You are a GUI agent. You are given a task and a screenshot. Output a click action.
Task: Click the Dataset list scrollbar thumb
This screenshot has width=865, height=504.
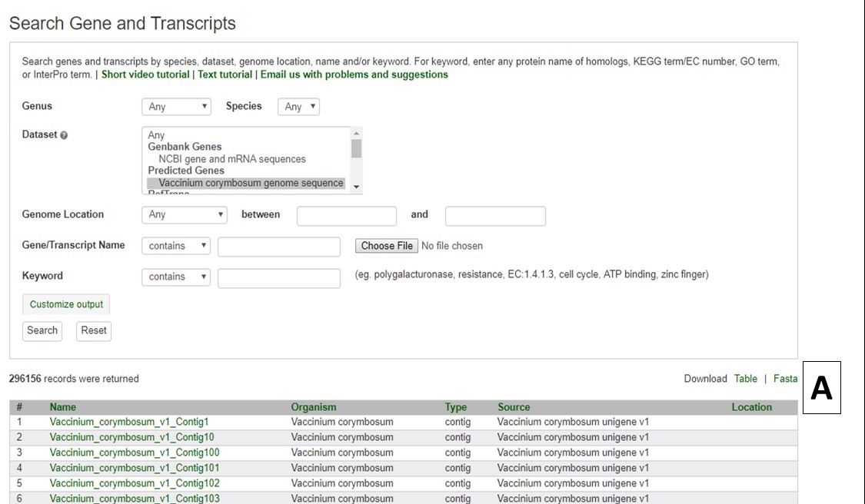tap(356, 148)
